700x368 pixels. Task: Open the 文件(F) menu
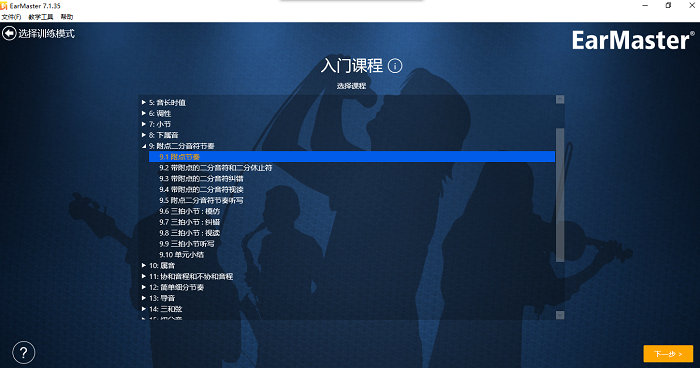pos(11,17)
